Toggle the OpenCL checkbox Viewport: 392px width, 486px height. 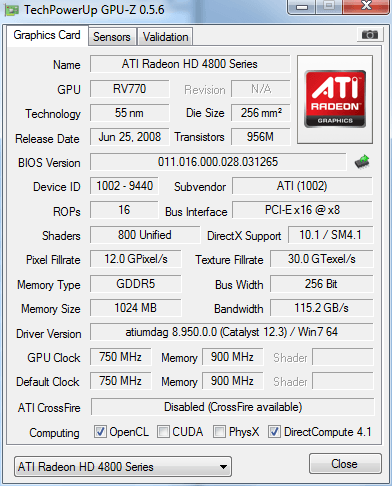click(100, 432)
